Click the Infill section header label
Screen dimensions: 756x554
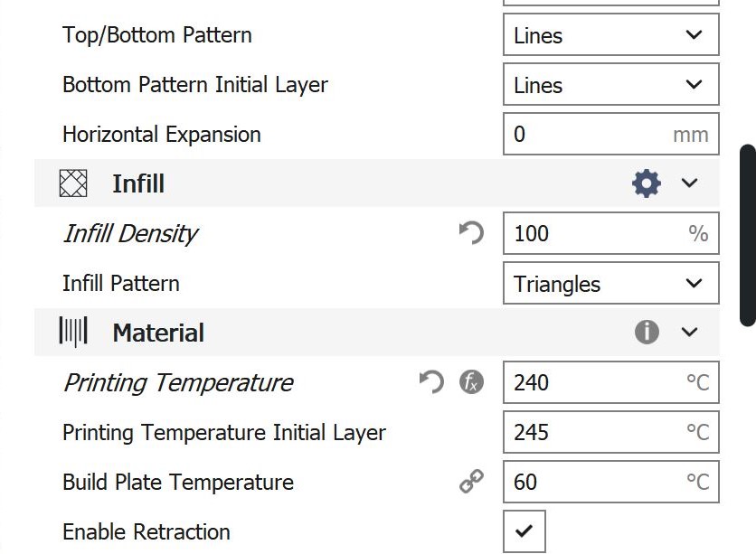(x=138, y=184)
